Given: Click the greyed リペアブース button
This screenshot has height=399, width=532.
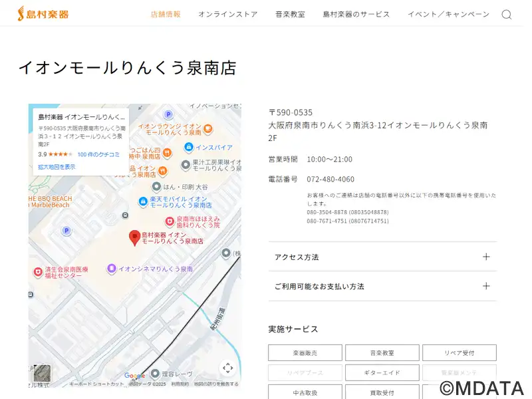Looking at the screenshot, I should point(305,372).
